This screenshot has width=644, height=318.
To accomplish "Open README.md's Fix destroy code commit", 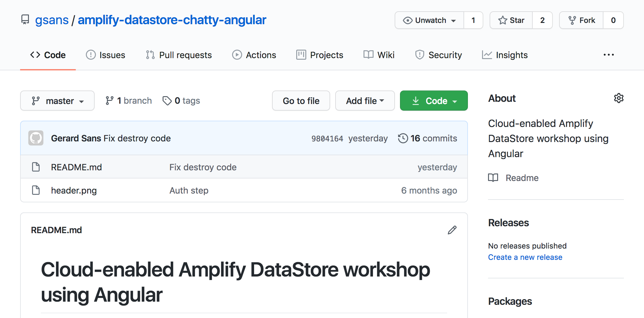I will tap(203, 167).
